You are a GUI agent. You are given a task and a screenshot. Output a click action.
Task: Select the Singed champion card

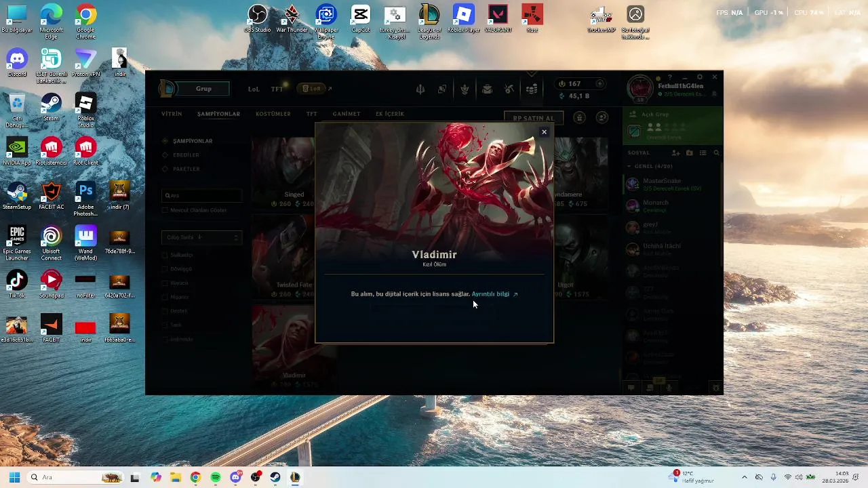click(x=283, y=173)
